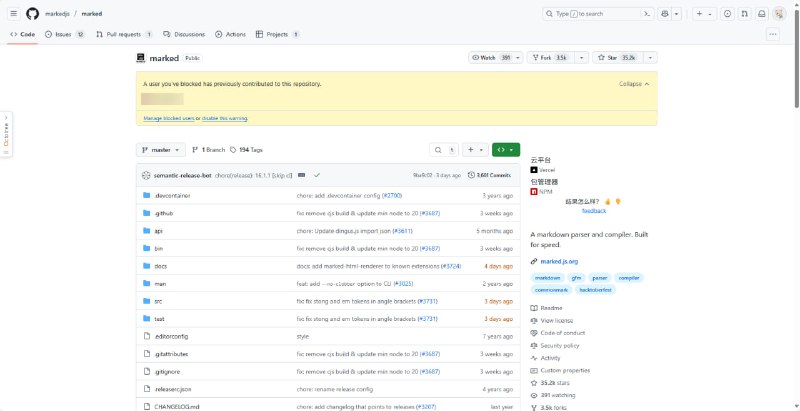Expand the green Code dropdown button
This screenshot has height=411, width=800.
(505, 149)
